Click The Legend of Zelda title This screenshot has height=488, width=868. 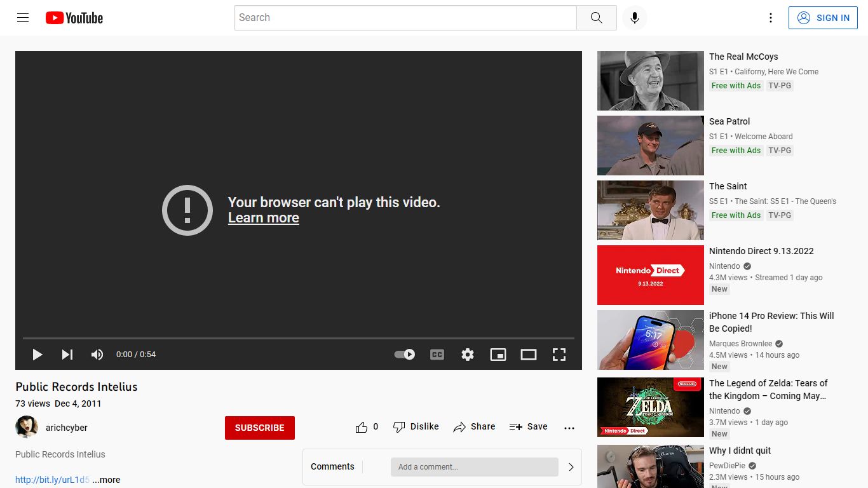[768, 390]
